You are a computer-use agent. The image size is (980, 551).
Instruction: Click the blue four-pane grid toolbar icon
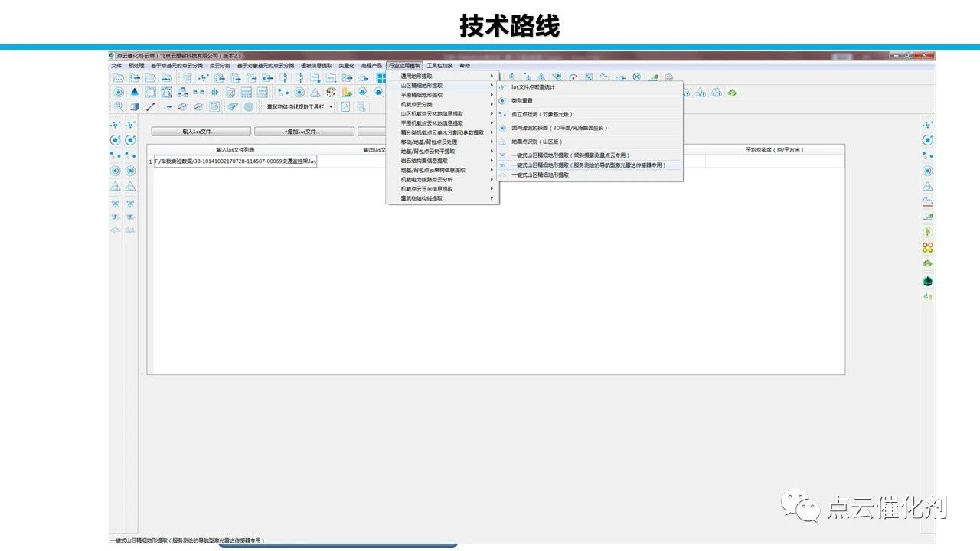(381, 78)
